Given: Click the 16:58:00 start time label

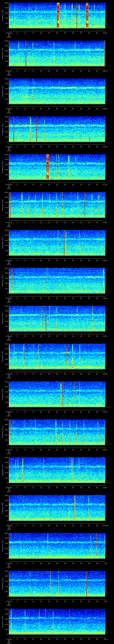Looking at the screenshot, I should pyautogui.click(x=9, y=487).
